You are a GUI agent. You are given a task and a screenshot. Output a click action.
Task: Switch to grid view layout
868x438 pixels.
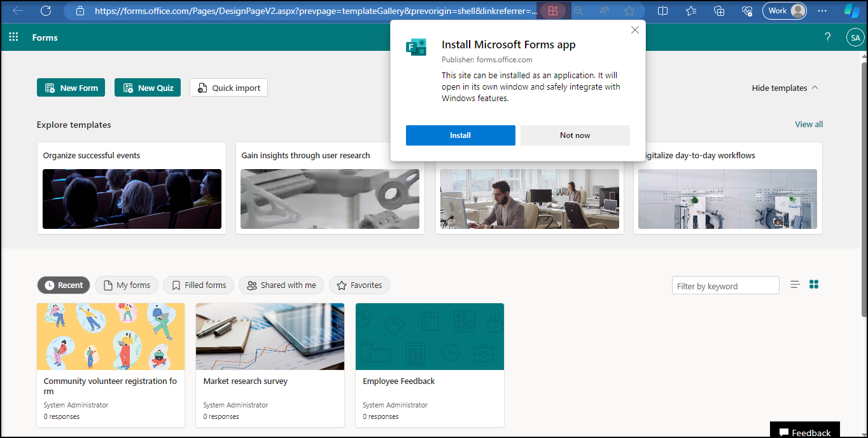tap(813, 285)
